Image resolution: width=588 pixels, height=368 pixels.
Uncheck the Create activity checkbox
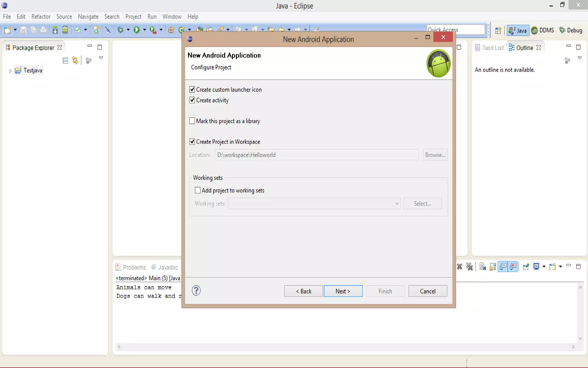(192, 100)
